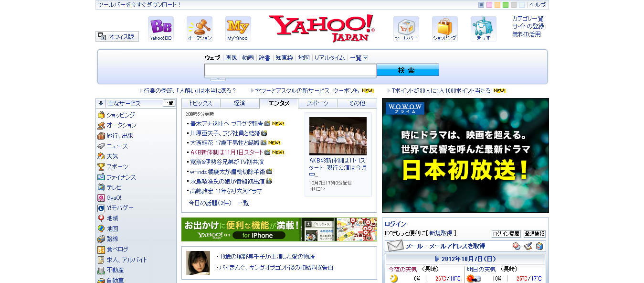This screenshot has height=283, width=644.
Task: Expand the date arrow before 2012年10月7日
Action: pyautogui.click(x=437, y=259)
